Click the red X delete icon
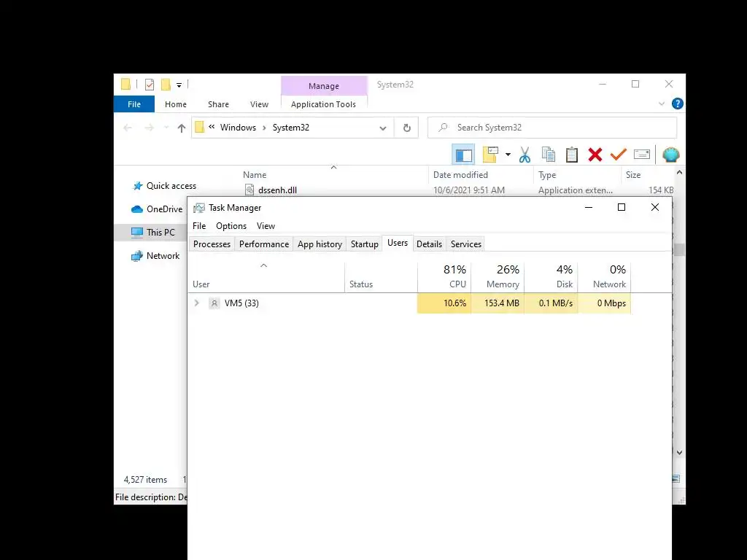747x560 pixels. (x=595, y=155)
